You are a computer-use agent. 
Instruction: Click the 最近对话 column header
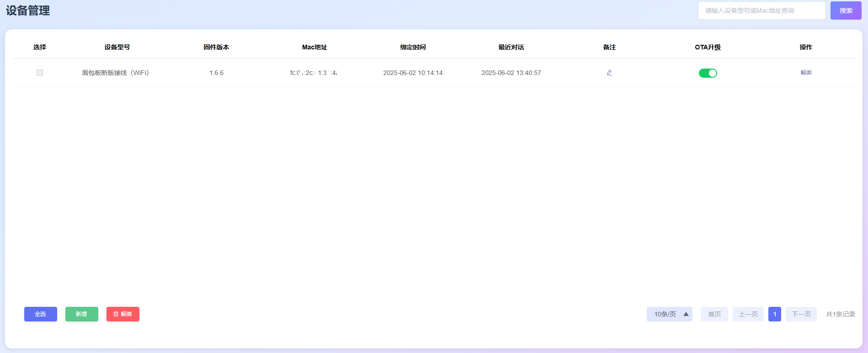[511, 47]
